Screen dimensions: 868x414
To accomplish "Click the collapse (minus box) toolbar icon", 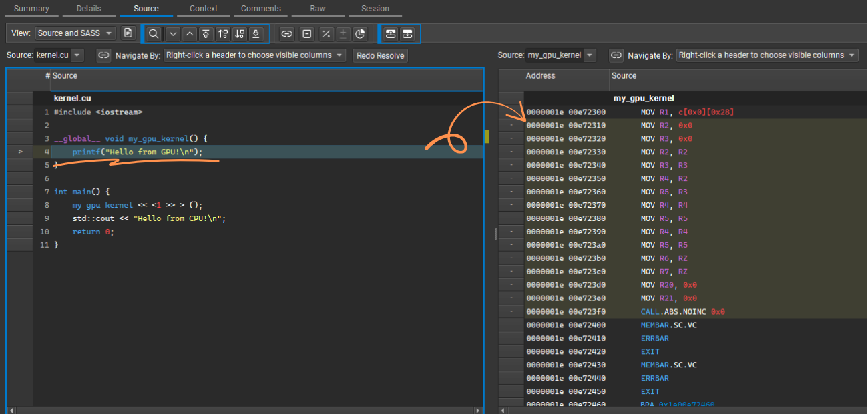I will [x=306, y=33].
